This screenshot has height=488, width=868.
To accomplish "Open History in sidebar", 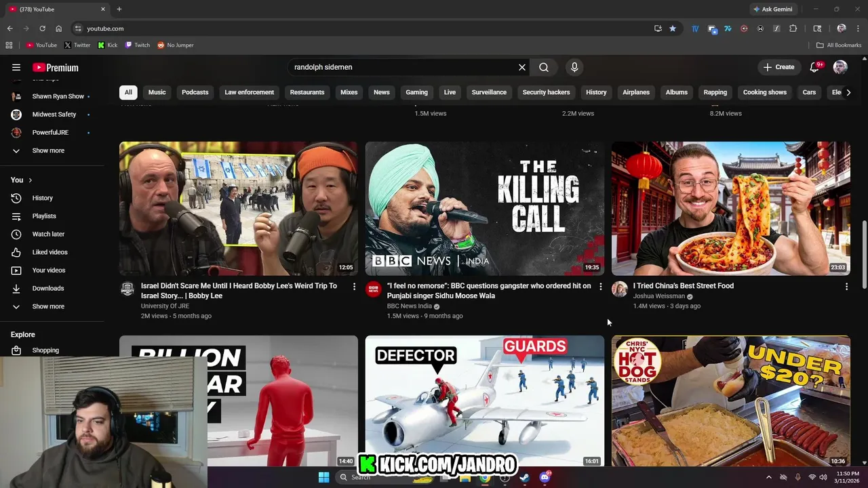I will (x=42, y=198).
